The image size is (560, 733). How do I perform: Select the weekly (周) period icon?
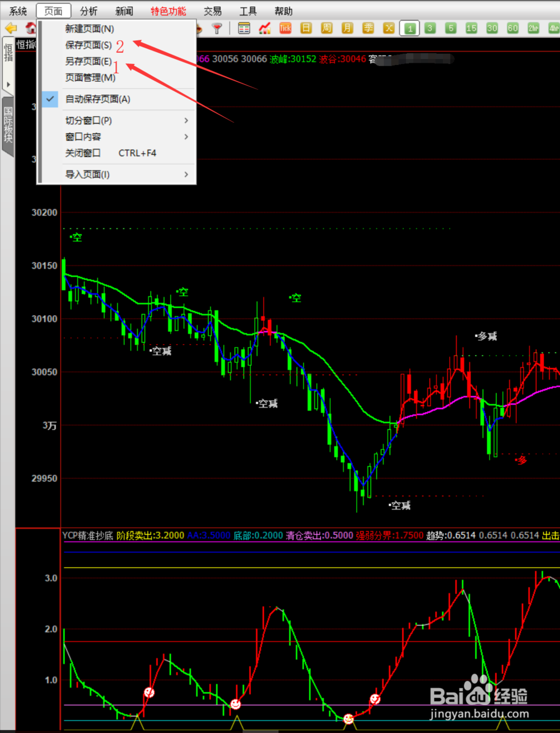326,28
